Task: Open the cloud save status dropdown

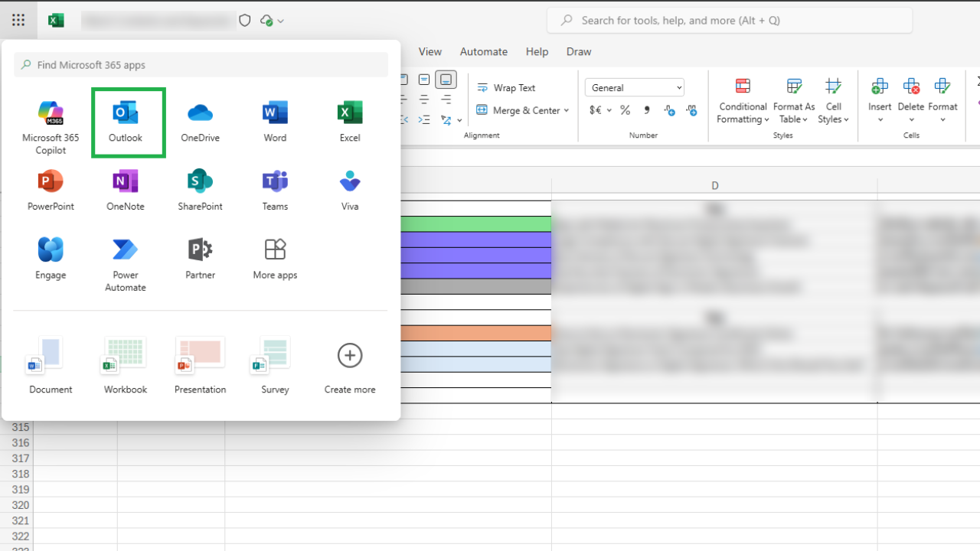Action: [272, 21]
